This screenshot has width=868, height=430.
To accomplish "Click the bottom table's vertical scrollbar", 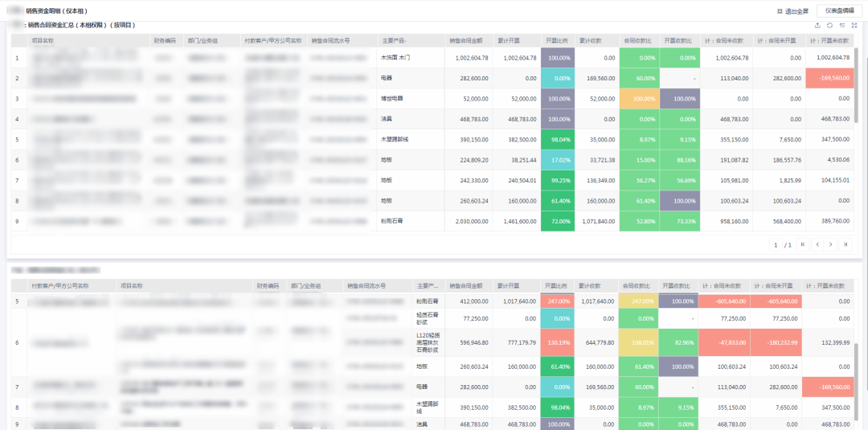I will point(857,386).
